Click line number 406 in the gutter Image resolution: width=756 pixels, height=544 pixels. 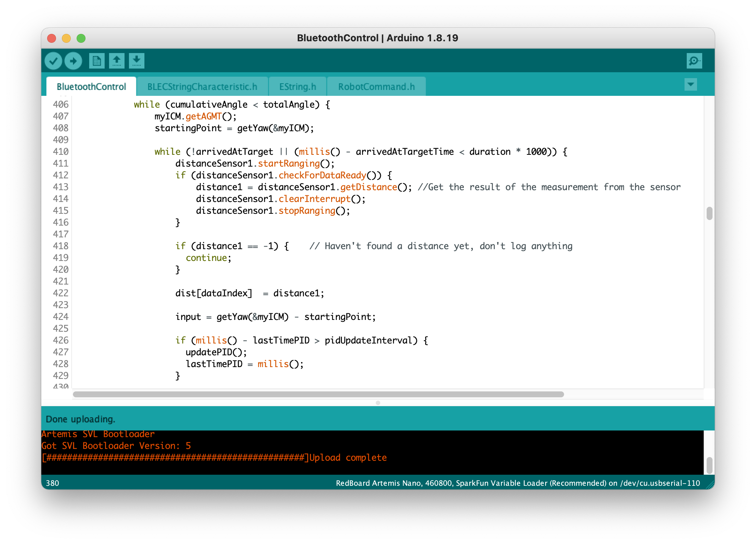(x=61, y=105)
